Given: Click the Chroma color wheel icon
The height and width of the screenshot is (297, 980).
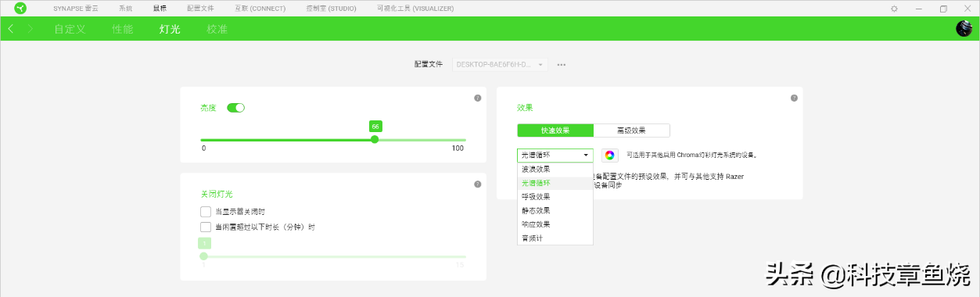Looking at the screenshot, I should point(610,156).
